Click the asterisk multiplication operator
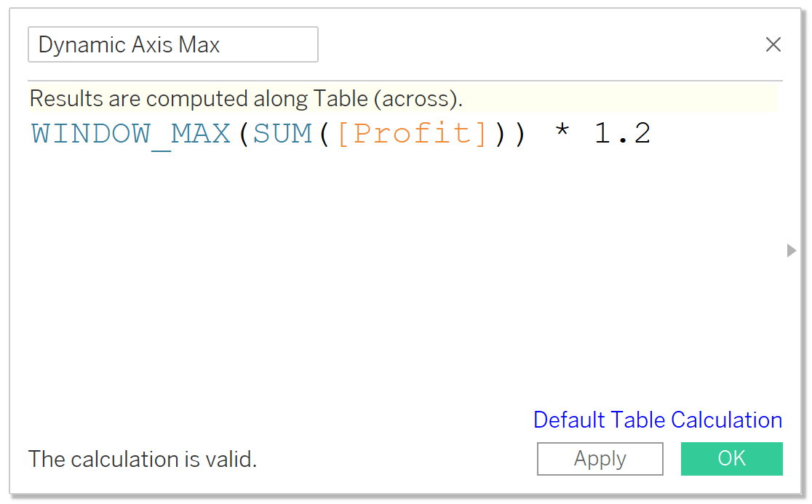The height and width of the screenshot is (504, 812). tap(562, 130)
